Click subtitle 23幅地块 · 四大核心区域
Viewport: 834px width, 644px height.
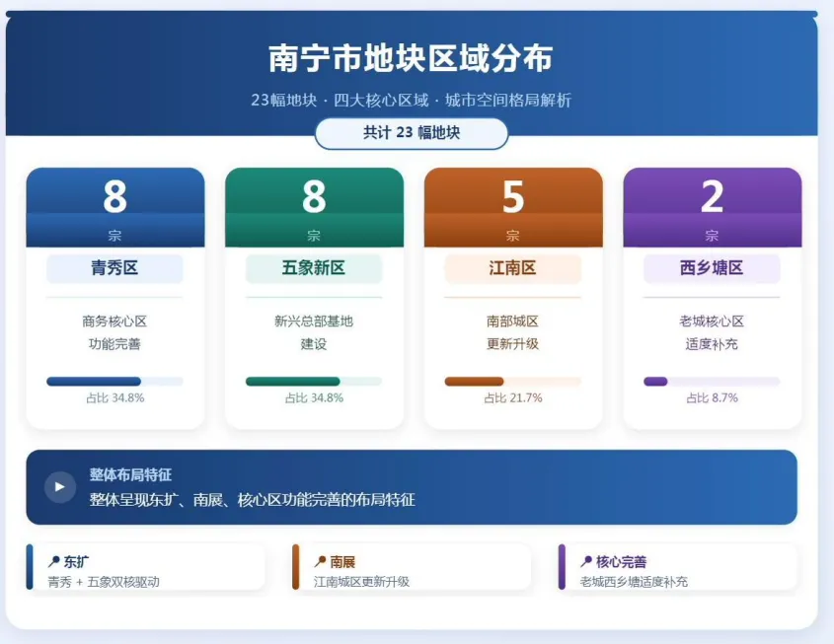pyautogui.click(x=340, y=100)
